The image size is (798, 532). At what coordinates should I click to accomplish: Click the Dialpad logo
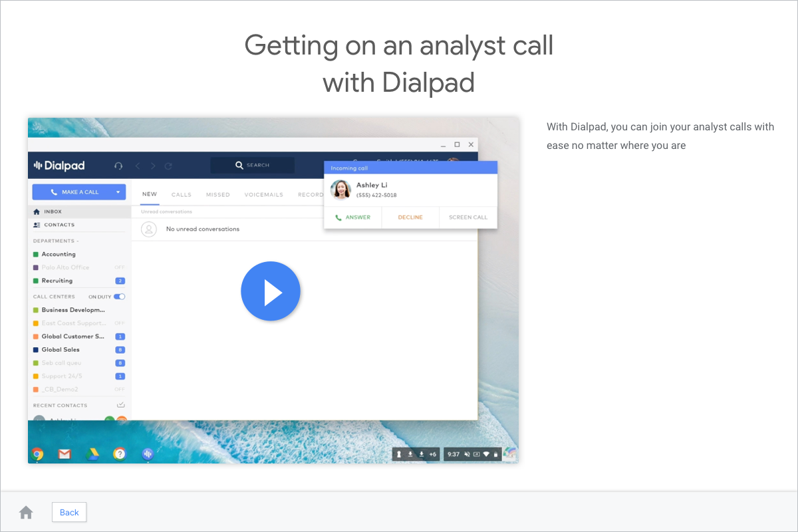coord(59,166)
